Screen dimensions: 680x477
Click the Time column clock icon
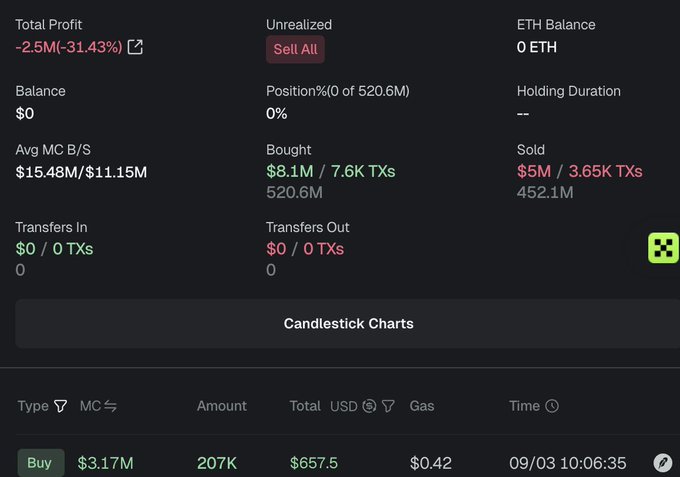[552, 406]
